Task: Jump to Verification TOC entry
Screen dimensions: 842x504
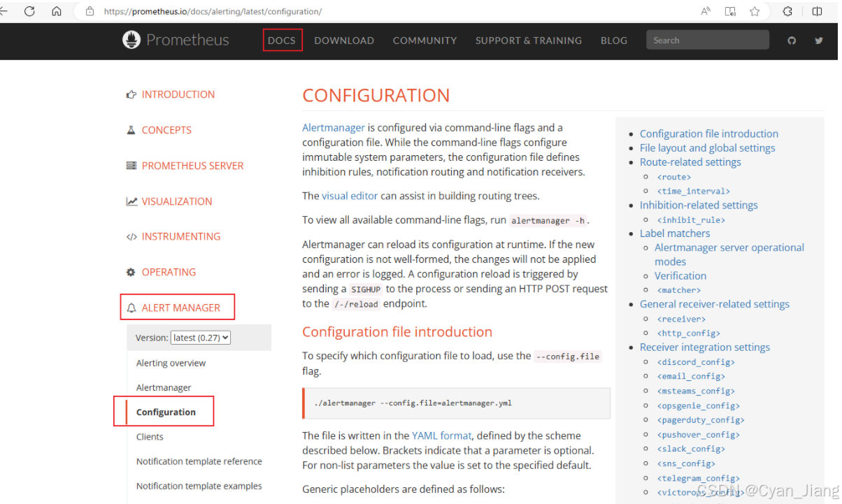Action: click(x=680, y=275)
